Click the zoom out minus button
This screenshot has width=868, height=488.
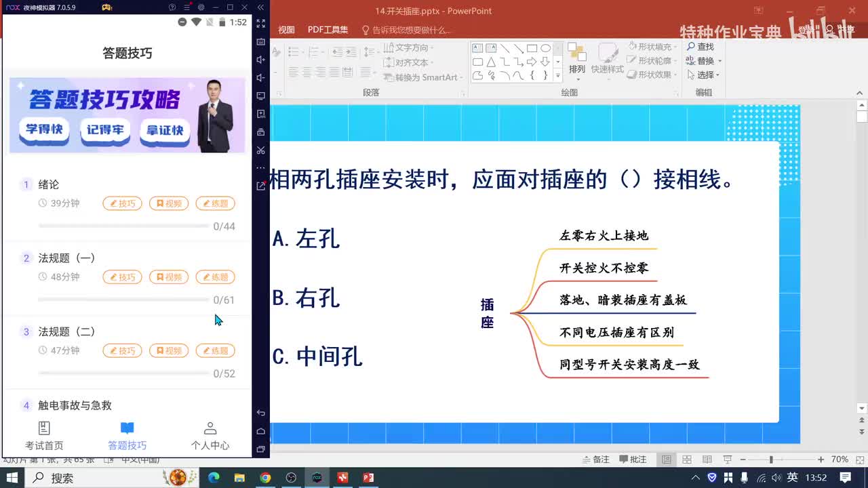[x=743, y=460]
